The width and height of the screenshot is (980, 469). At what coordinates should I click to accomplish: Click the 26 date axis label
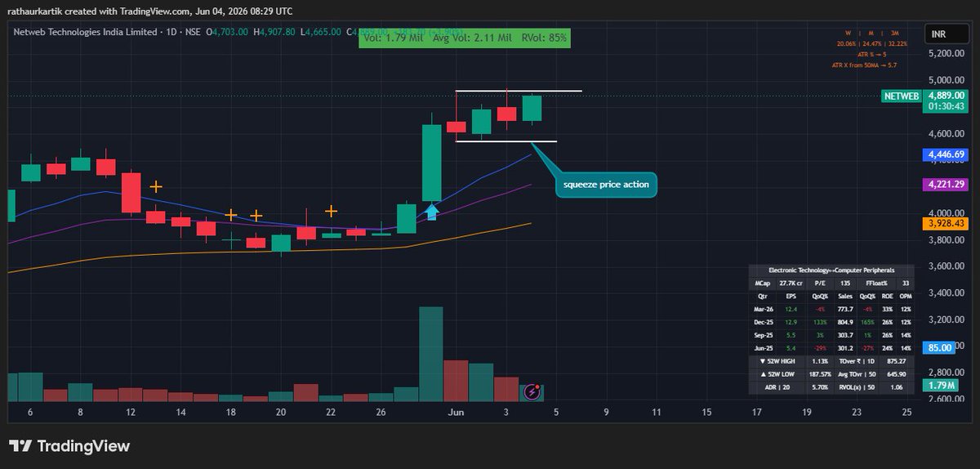pyautogui.click(x=381, y=413)
